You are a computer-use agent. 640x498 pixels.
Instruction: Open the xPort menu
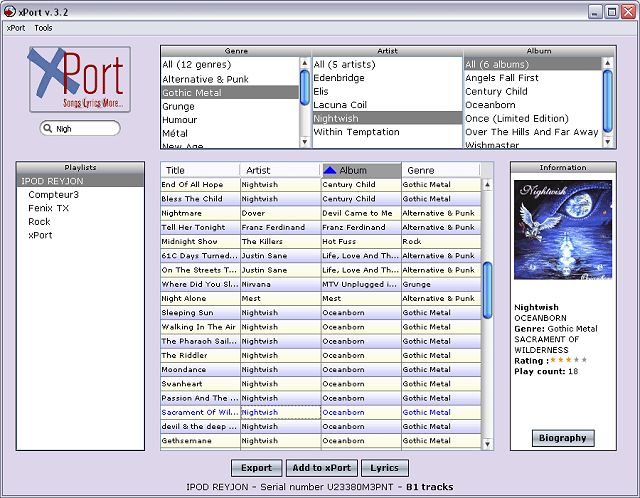click(x=16, y=28)
